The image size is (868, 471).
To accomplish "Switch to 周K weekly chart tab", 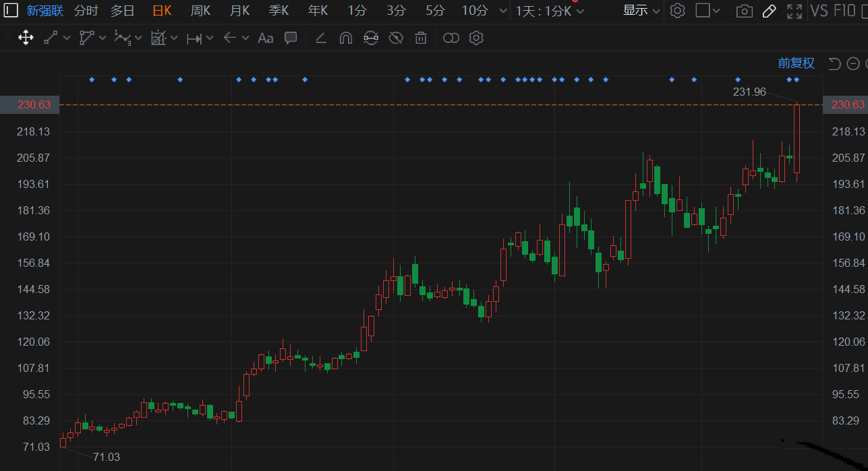I will pos(200,10).
